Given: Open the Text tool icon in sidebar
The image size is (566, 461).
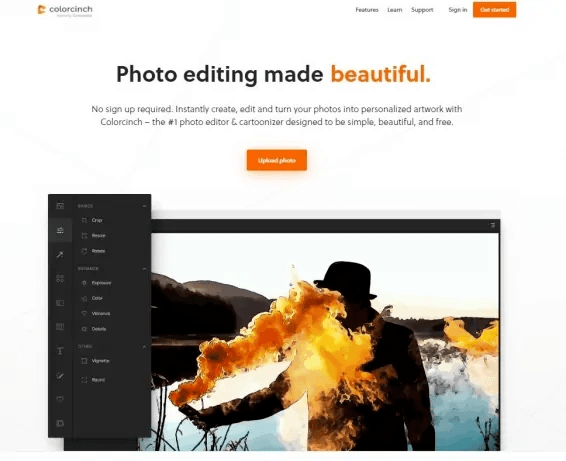Looking at the screenshot, I should tap(60, 351).
